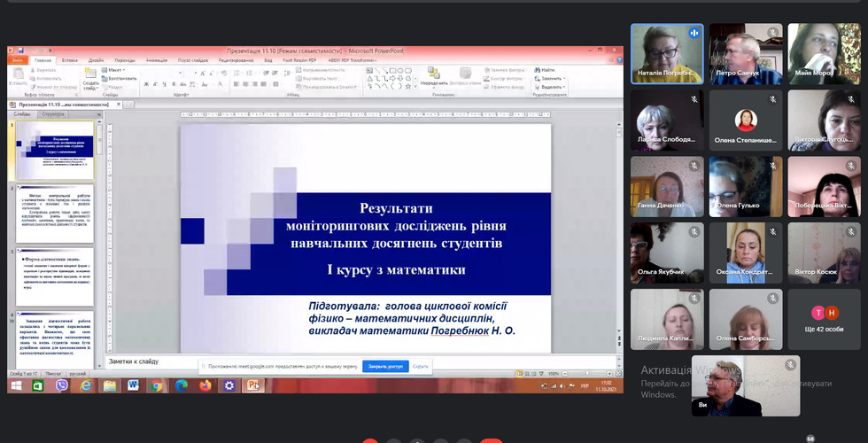Click the Copy (Копировать) command
Screen dimensions: 868x443
pos(45,79)
